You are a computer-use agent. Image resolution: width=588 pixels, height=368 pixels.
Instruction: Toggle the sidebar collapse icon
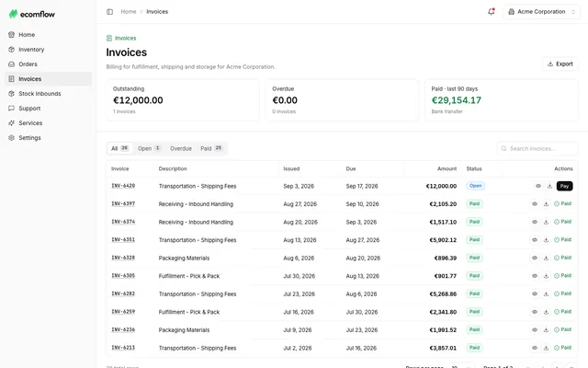[110, 12]
